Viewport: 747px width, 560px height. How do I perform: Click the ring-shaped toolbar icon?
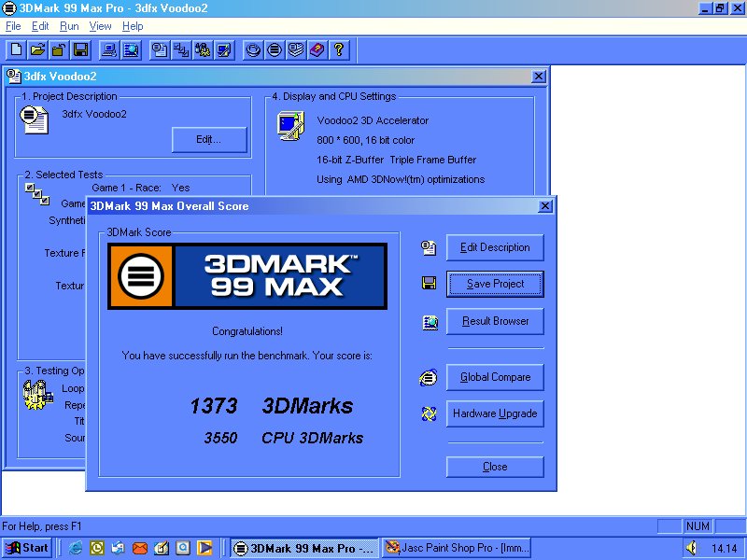[253, 49]
